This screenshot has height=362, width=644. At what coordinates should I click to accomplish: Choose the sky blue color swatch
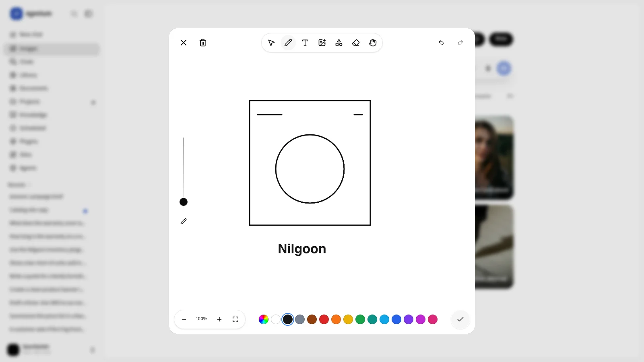[x=384, y=319]
